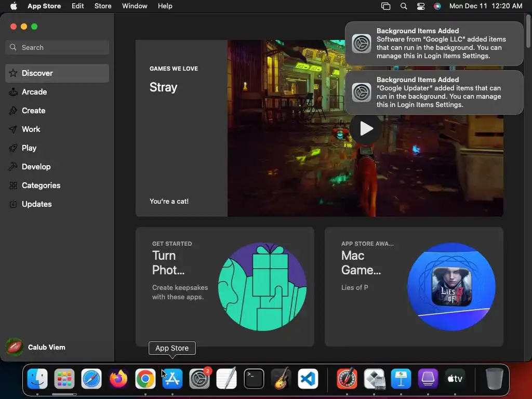Open the Window menu

click(x=135, y=6)
